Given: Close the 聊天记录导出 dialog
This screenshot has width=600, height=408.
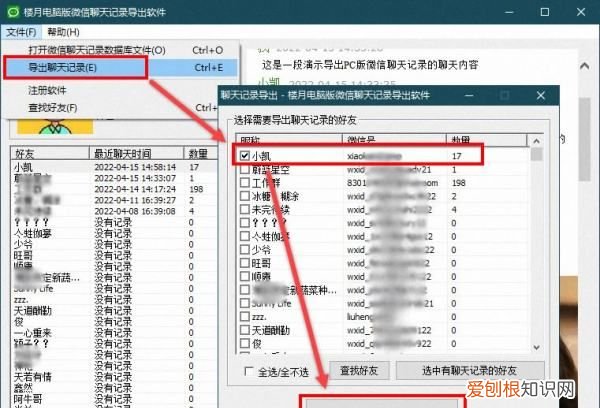Looking at the screenshot, I should (540, 95).
